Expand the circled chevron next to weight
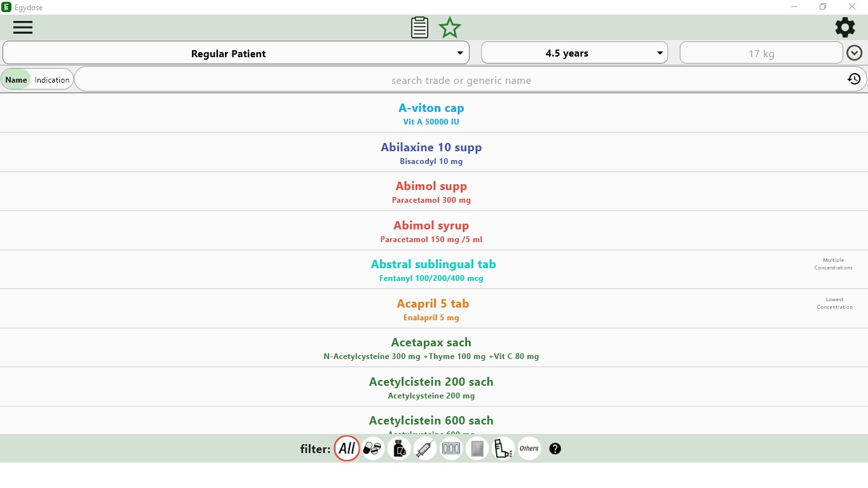Screen dimensions: 868x488 point(855,53)
